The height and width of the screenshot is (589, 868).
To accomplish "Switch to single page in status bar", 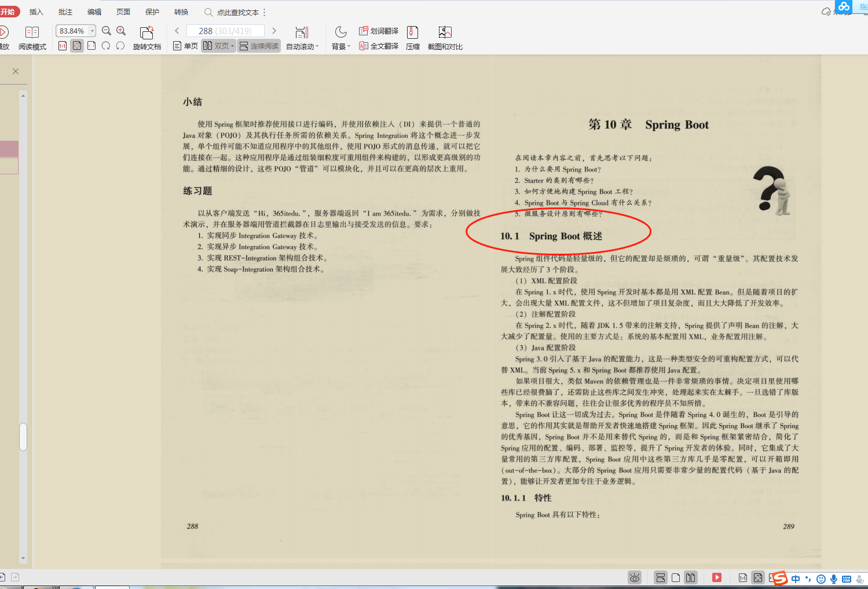I will coord(676,577).
